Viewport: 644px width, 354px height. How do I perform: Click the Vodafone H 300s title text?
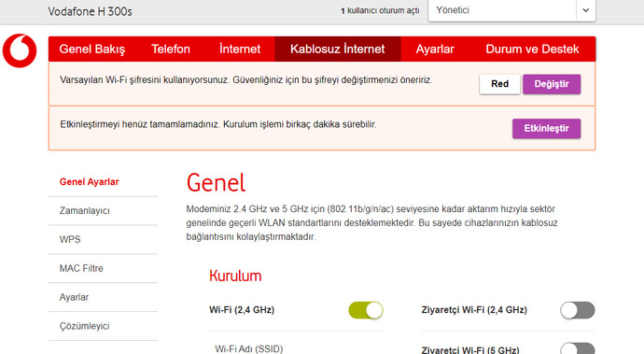(x=90, y=11)
